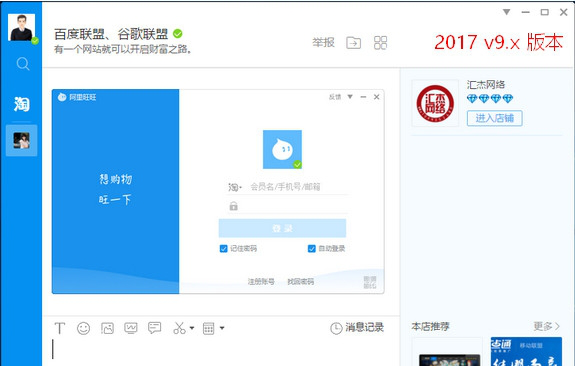
Task: Expand the 淘 account type dropdown
Action: coord(235,187)
